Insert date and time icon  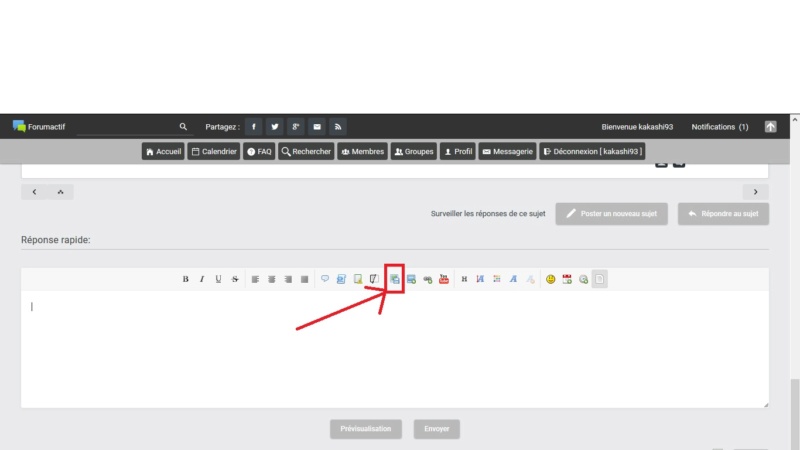pyautogui.click(x=567, y=279)
